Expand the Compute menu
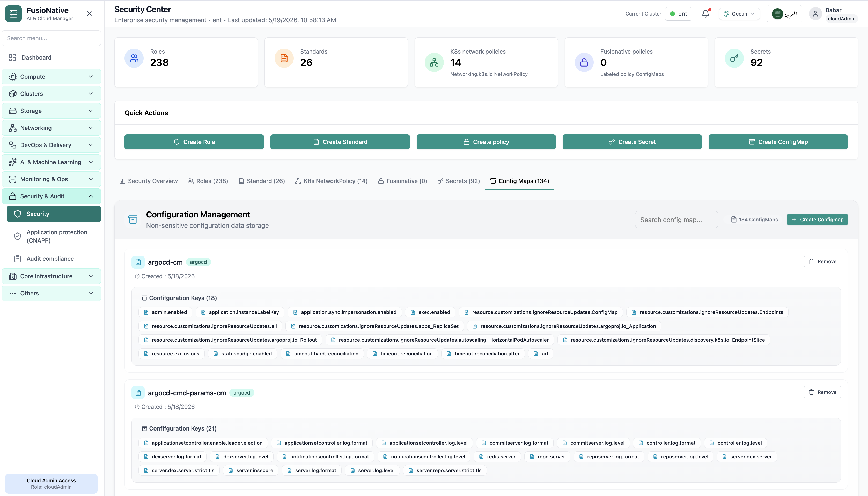The image size is (868, 496). click(52, 77)
